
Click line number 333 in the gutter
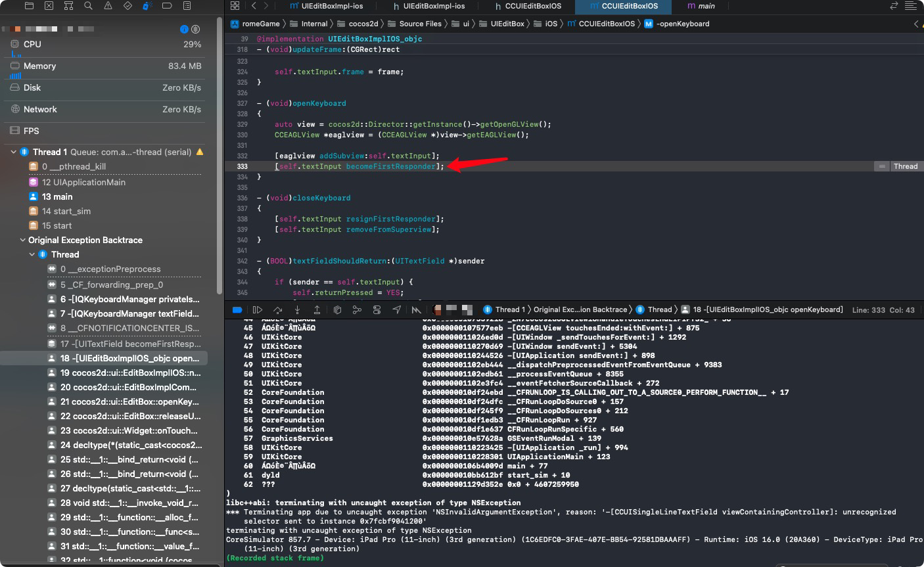point(242,166)
